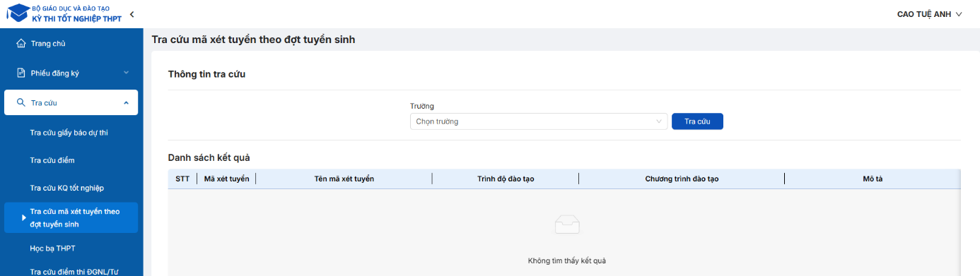
Task: Click the Mô tả column header
Action: click(x=873, y=179)
